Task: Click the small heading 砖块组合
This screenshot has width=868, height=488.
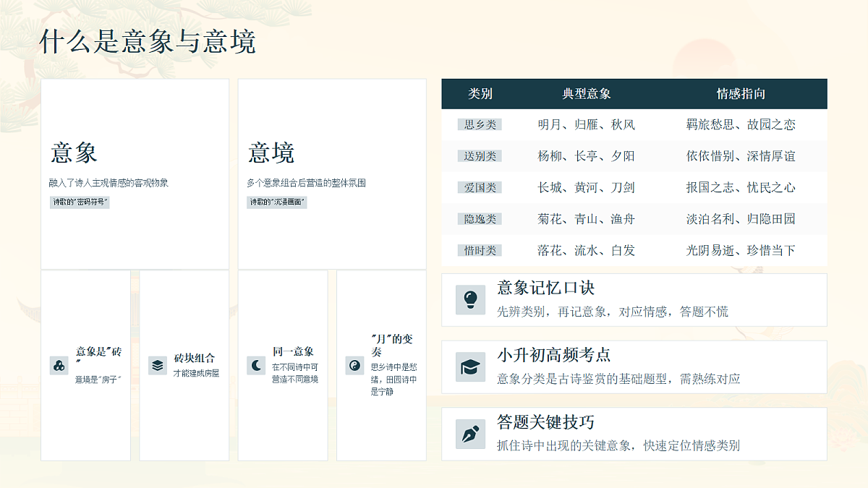Action: (x=195, y=359)
